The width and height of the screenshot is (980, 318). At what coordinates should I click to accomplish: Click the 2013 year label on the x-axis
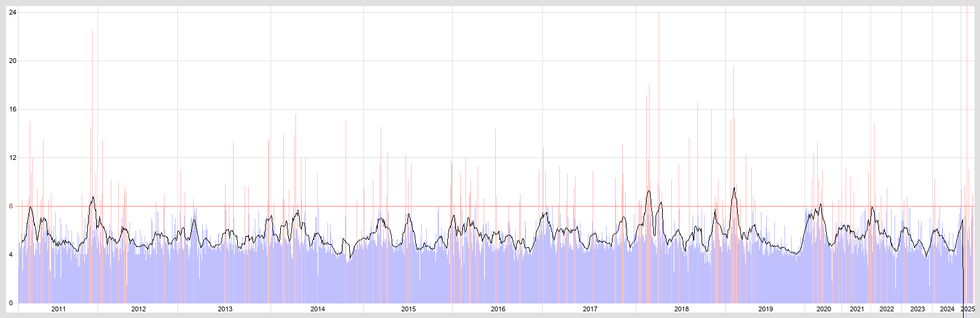(x=225, y=309)
